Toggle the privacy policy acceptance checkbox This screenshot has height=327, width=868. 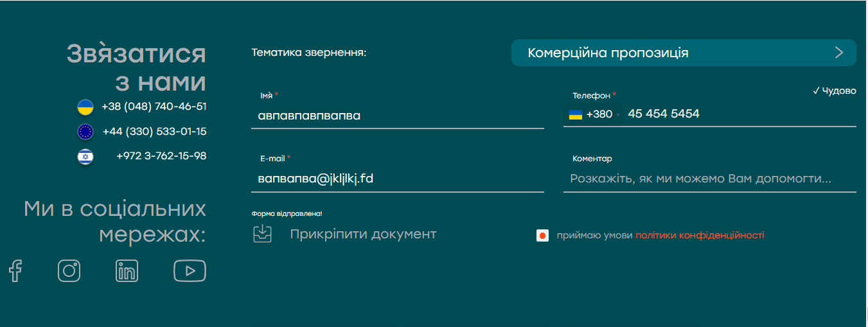[x=542, y=236]
